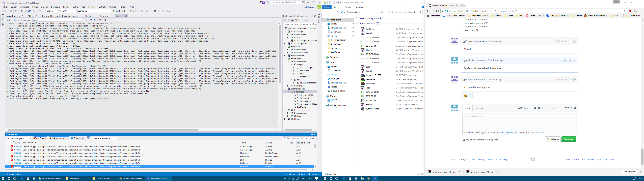Image resolution: width=644 pixels, height=181 pixels.
Task: Delete gael12334 comment with the X icon
Action: pos(575,61)
